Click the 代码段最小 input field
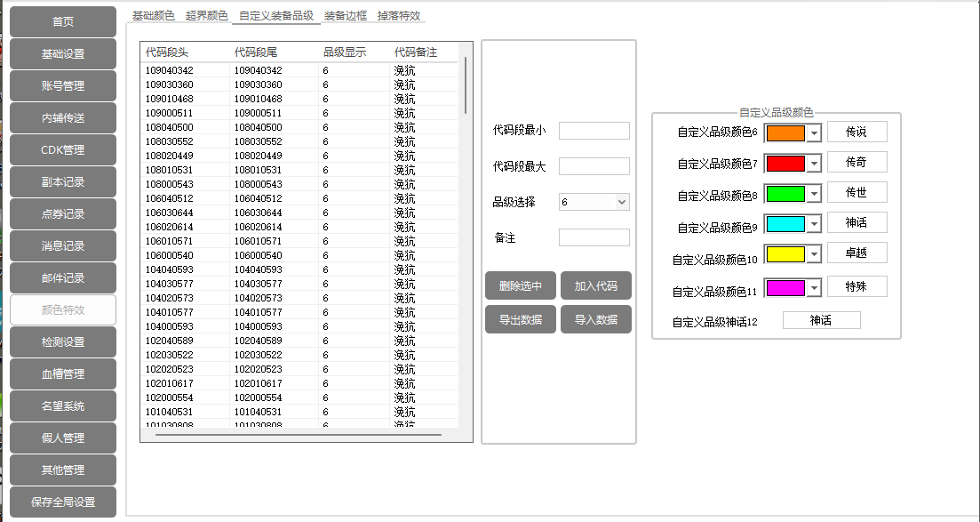Viewport: 980px width, 522px height. [x=594, y=131]
